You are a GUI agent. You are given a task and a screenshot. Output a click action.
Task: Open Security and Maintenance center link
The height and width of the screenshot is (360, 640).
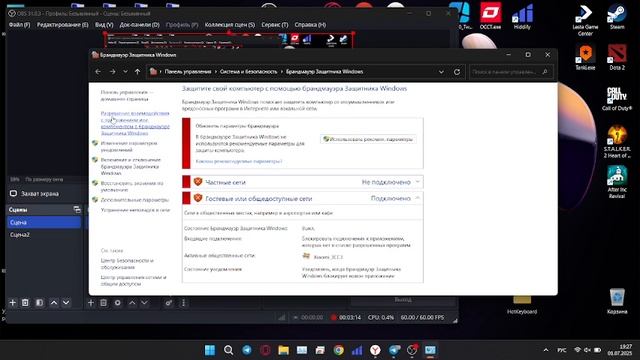(127, 264)
